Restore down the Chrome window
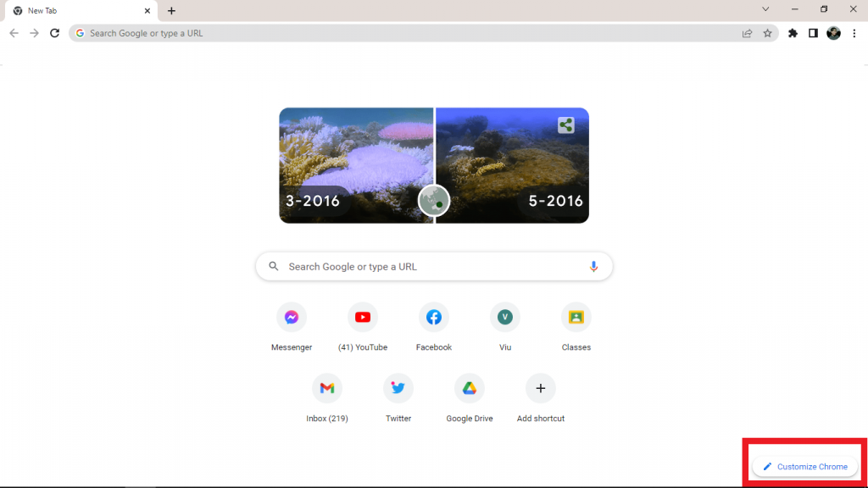The height and width of the screenshot is (488, 868). click(824, 9)
